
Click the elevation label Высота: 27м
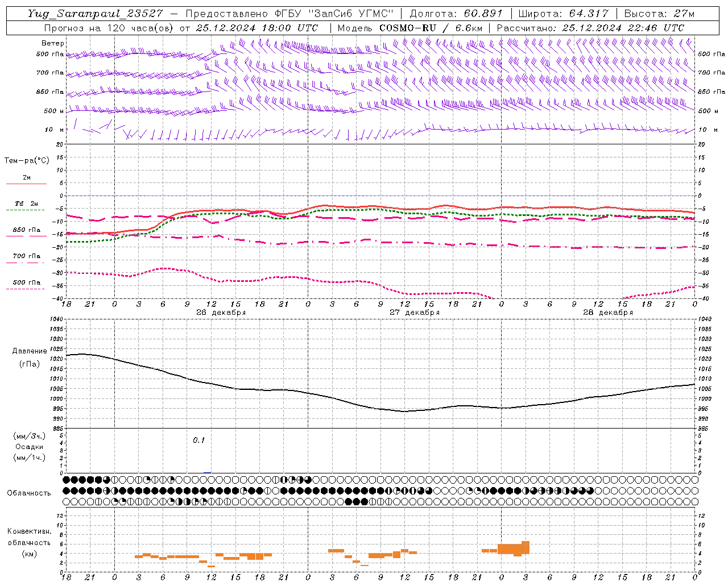pos(659,14)
